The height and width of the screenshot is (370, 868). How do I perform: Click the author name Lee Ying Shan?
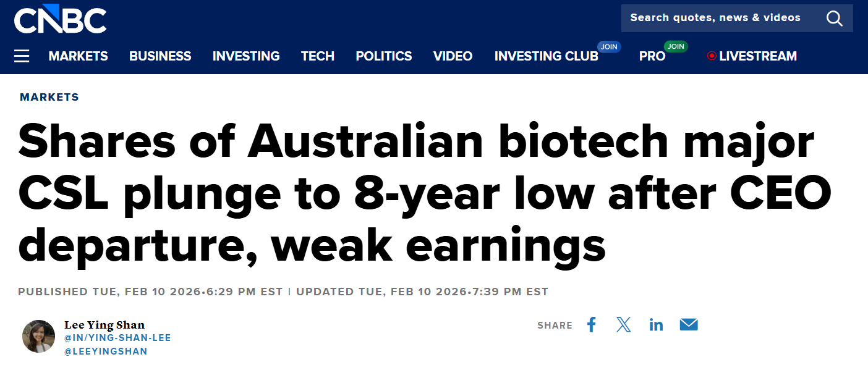[105, 324]
